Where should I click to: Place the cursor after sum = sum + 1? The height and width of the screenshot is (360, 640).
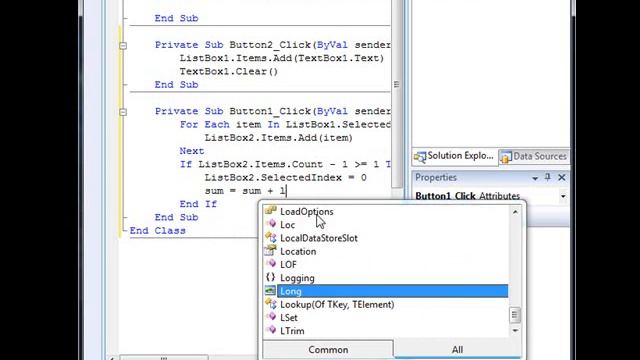click(x=286, y=191)
